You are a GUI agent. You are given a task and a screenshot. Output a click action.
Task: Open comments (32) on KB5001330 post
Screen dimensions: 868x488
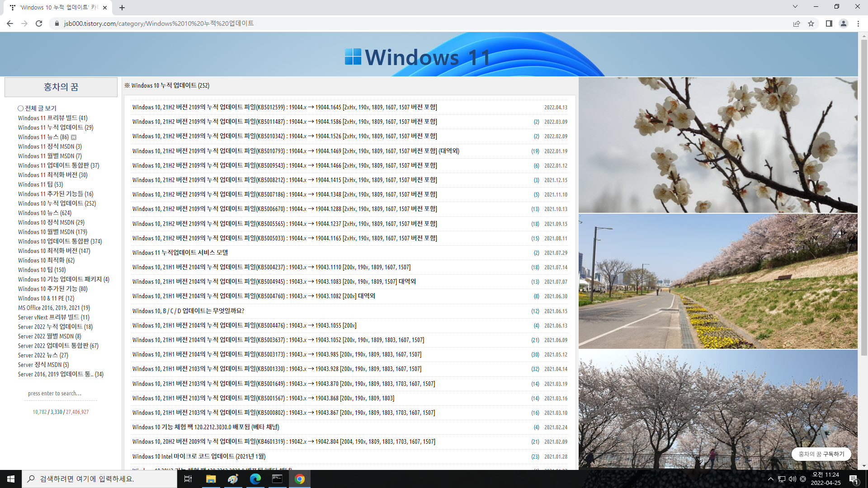(535, 369)
